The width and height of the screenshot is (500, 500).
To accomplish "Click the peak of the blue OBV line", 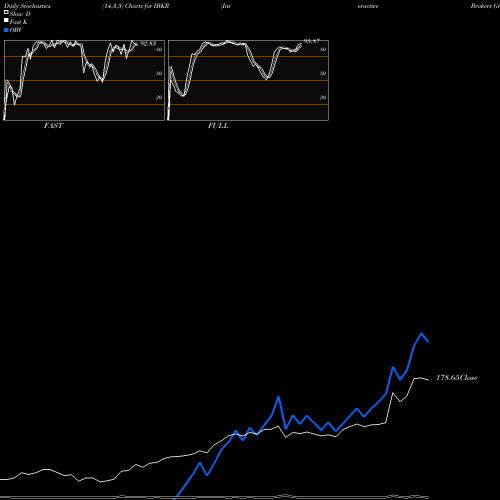I will pyautogui.click(x=422, y=333).
